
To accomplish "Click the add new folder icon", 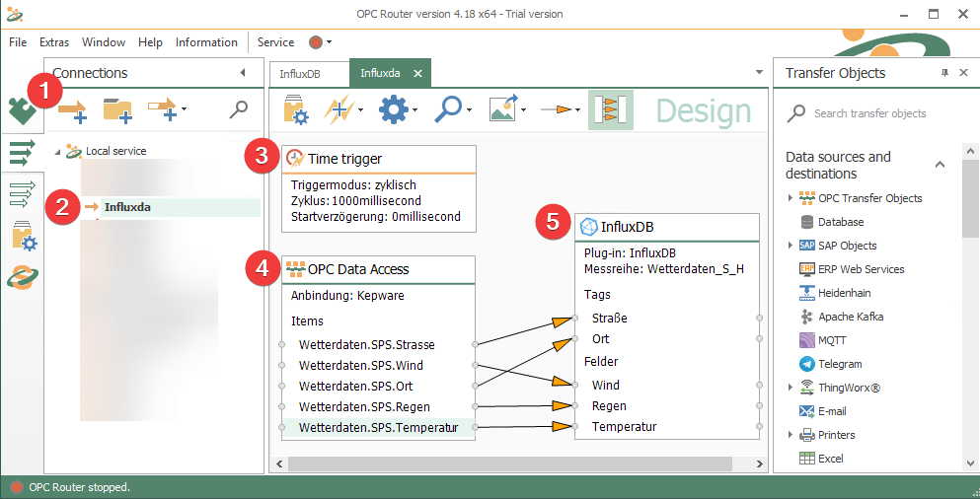I will (x=117, y=109).
